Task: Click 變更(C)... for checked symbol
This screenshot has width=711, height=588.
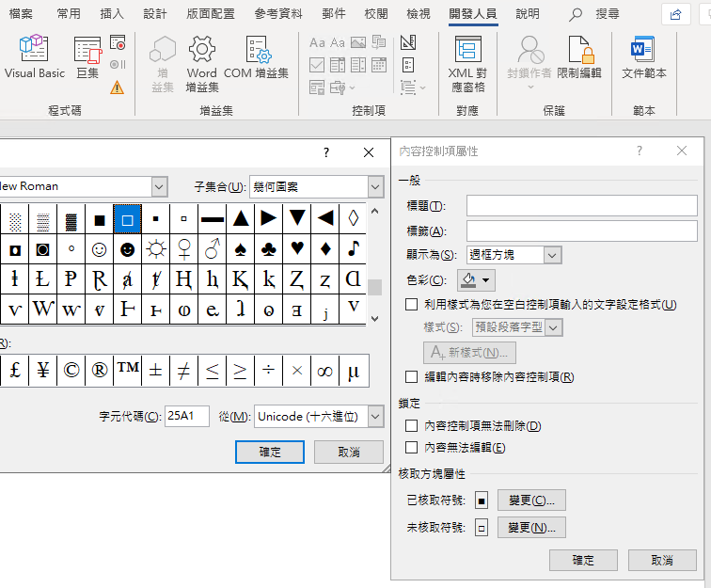Action: pos(531,500)
